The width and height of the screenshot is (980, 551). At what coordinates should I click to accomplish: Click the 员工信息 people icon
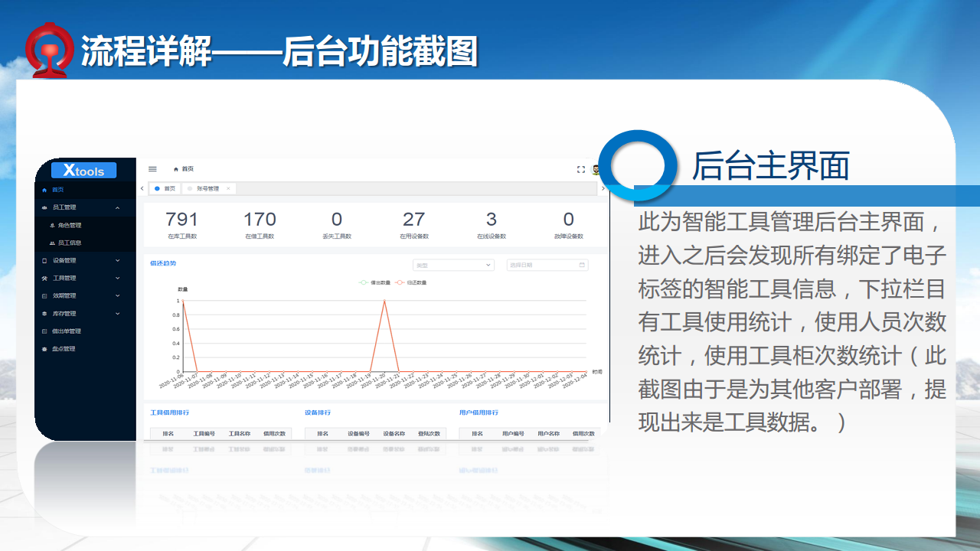click(x=52, y=243)
